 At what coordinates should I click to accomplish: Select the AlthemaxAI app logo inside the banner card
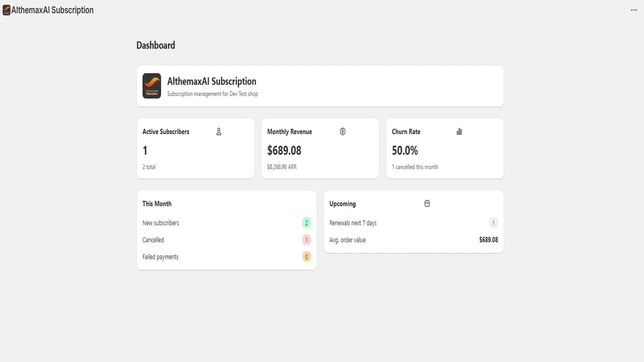point(152,86)
